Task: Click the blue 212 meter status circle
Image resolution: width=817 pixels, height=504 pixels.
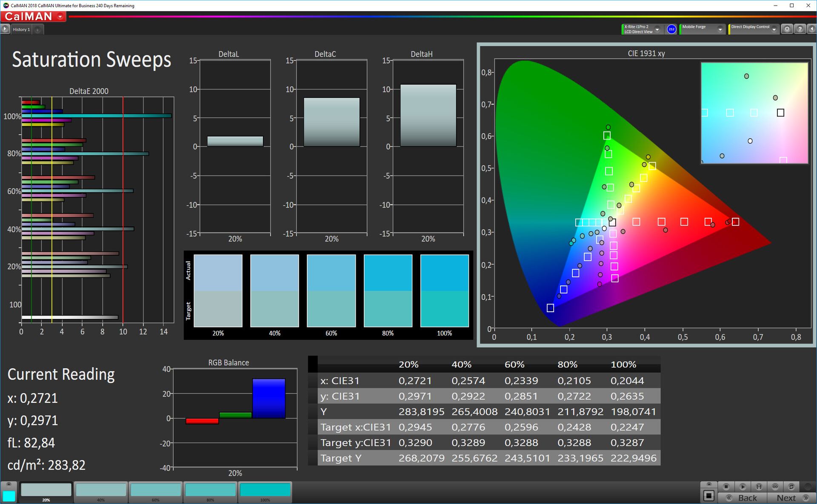Action: pos(671,29)
